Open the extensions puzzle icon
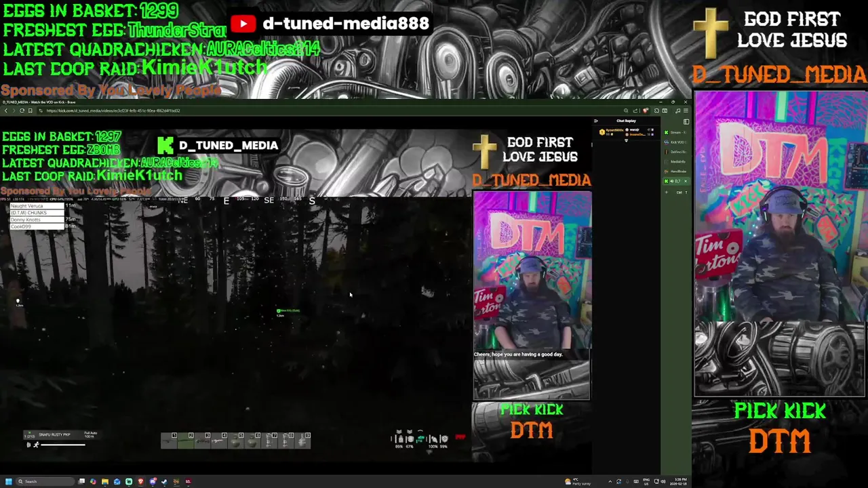Viewport: 868px width, 488px height. (656, 110)
